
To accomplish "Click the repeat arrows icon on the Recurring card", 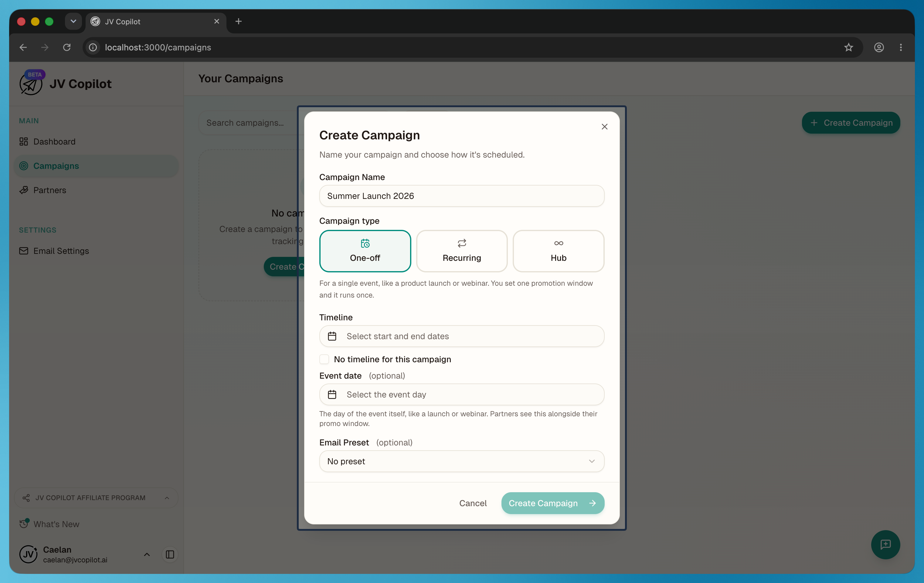I will pyautogui.click(x=462, y=243).
